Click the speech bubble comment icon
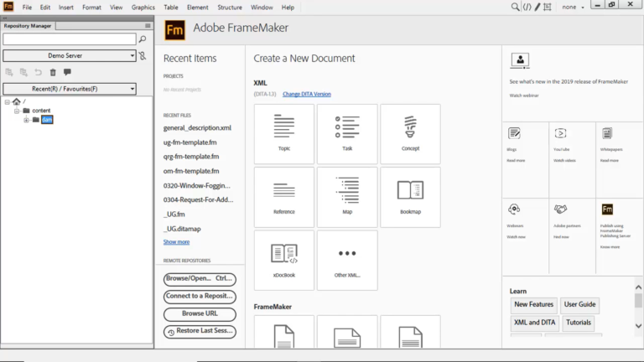Screen dimensions: 644x362 (x=67, y=72)
